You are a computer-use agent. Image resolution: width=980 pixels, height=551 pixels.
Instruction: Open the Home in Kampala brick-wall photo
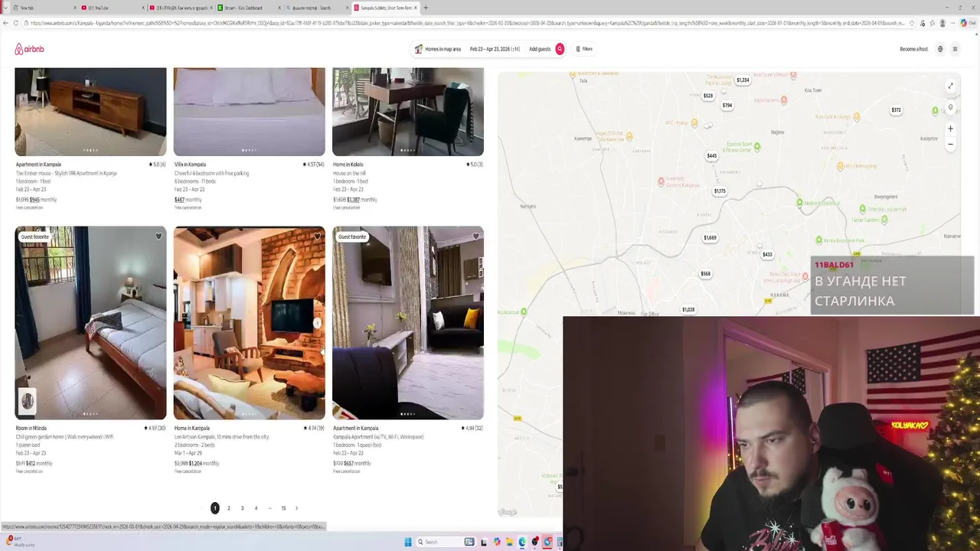[249, 323]
